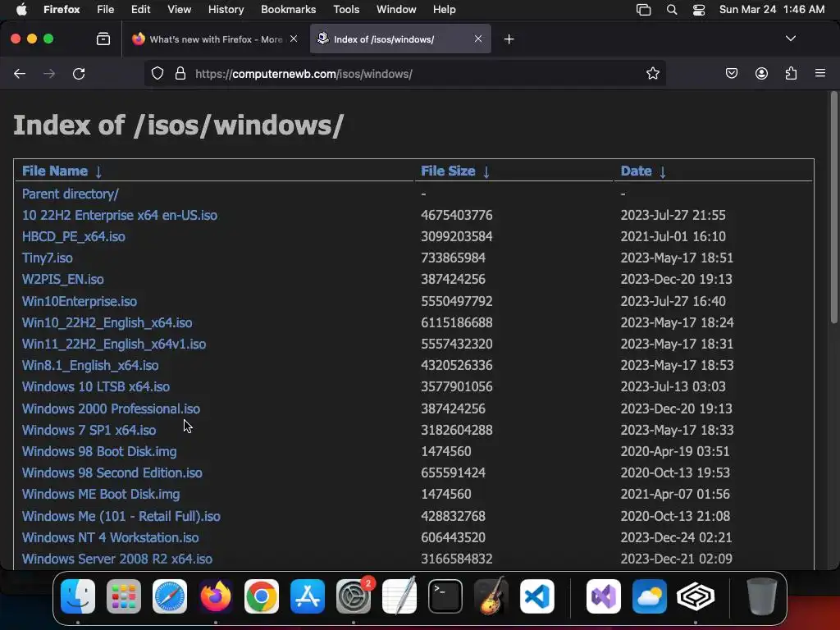The image size is (840, 630).
Task: Open Google Chrome from the Dock
Action: coord(262,596)
